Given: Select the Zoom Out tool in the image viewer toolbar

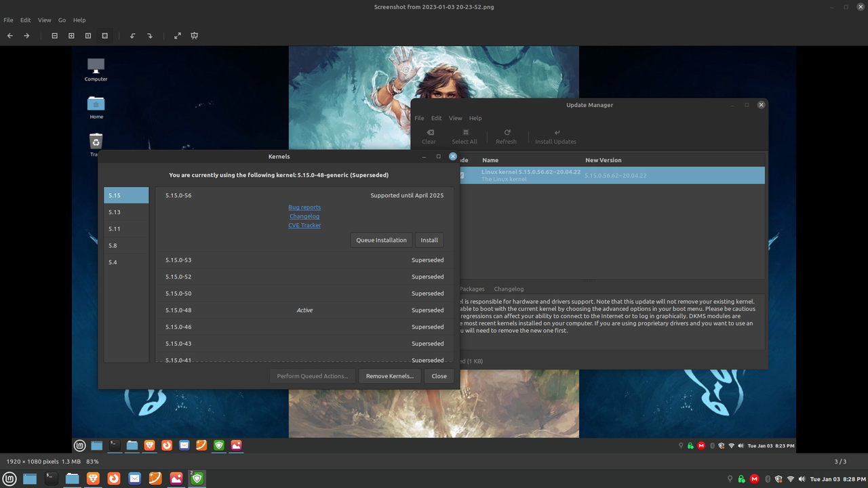Looking at the screenshot, I should [x=54, y=35].
